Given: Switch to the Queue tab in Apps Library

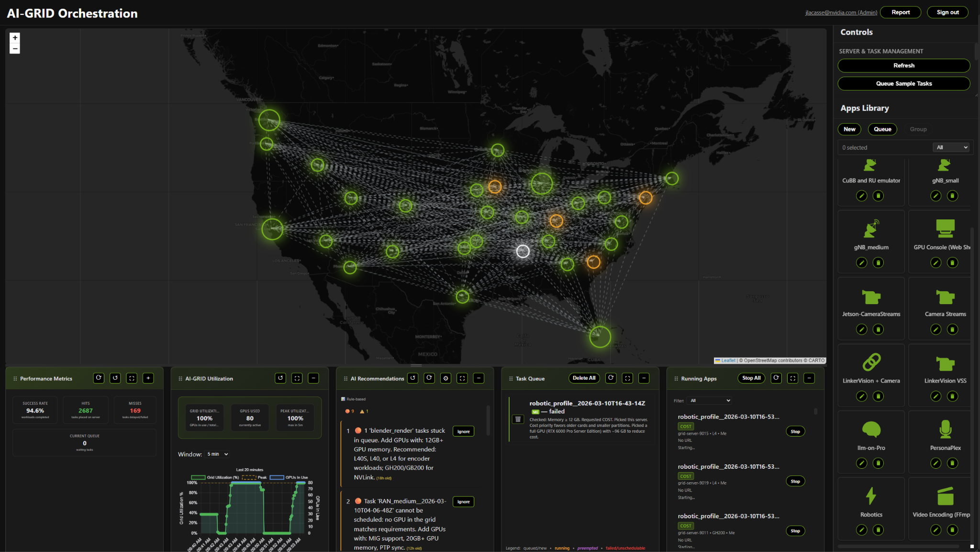Looking at the screenshot, I should point(882,129).
